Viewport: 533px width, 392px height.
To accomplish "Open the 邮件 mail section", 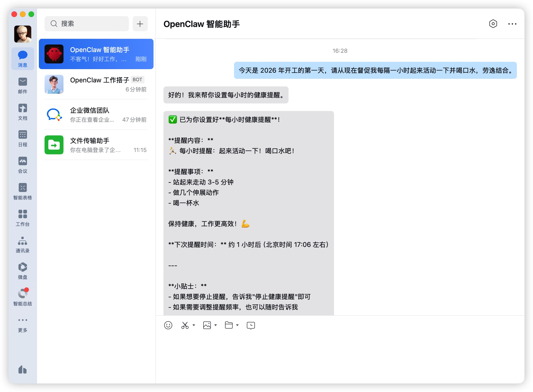I will click(x=23, y=85).
